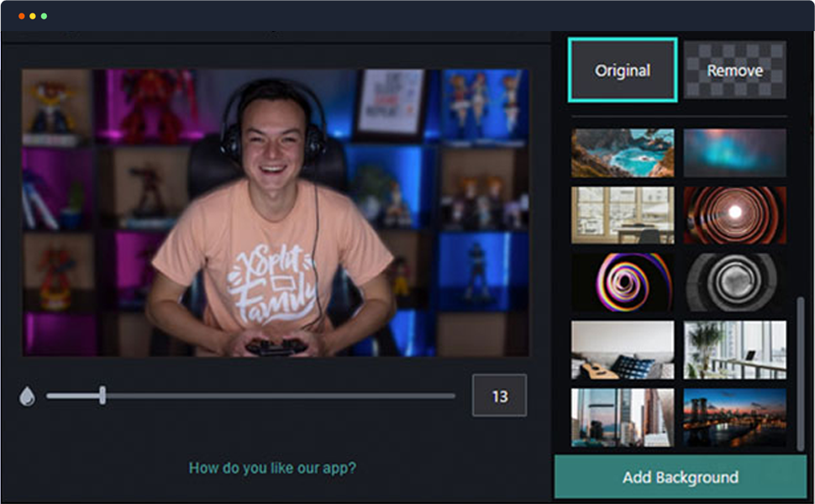Viewport: 815px width, 504px height.
Task: Choose the balcony with plants background
Action: [x=734, y=349]
